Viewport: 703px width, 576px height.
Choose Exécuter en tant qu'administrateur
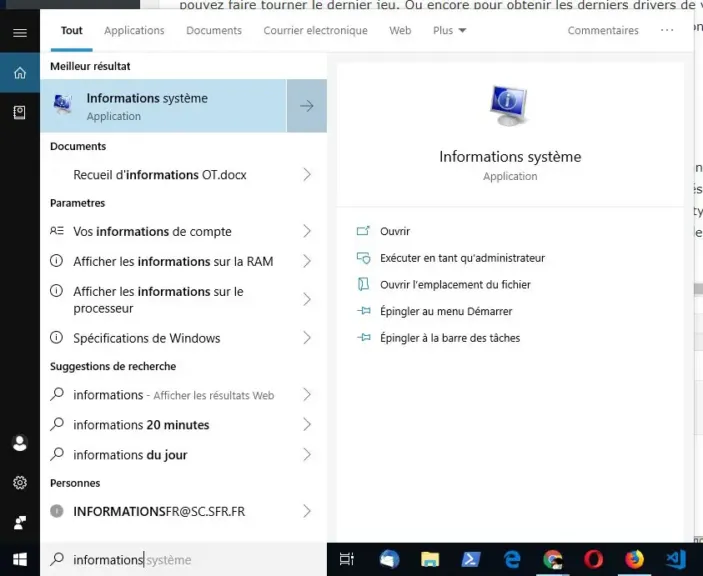pyautogui.click(x=462, y=258)
